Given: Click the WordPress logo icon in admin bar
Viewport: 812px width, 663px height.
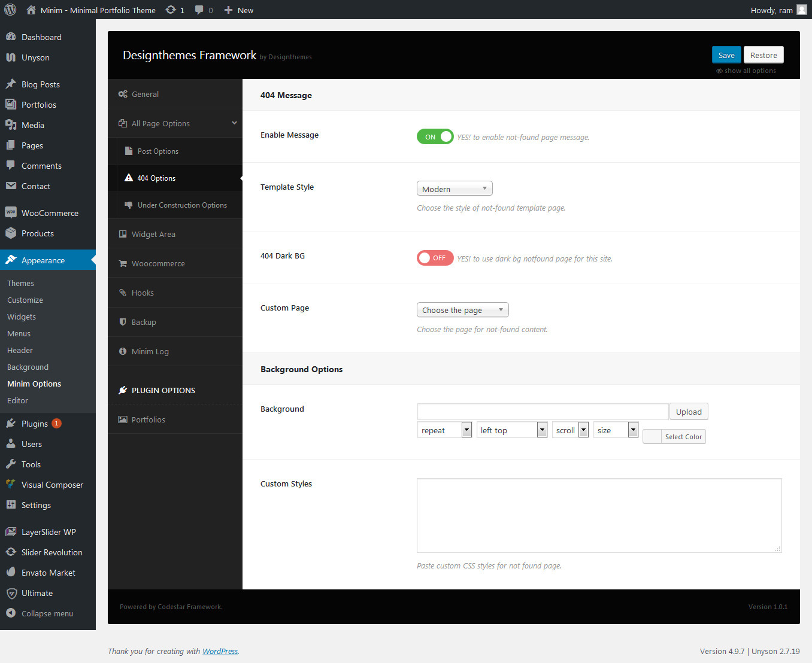Looking at the screenshot, I should tap(10, 10).
